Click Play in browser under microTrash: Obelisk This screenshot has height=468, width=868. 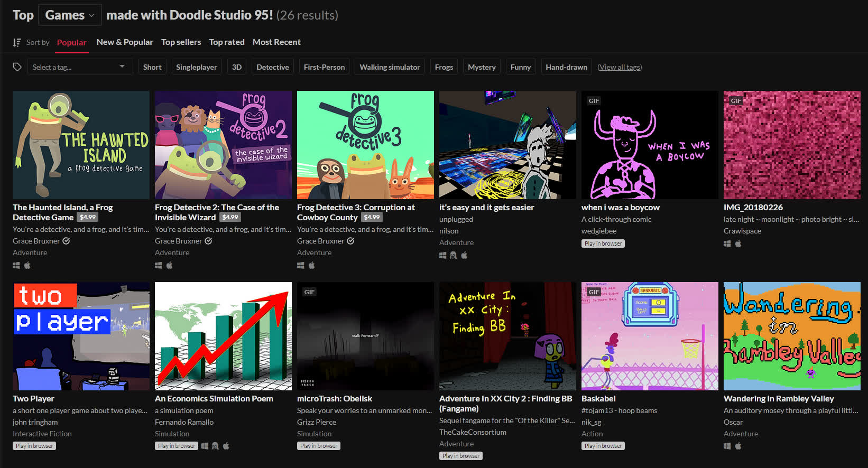[x=319, y=446]
